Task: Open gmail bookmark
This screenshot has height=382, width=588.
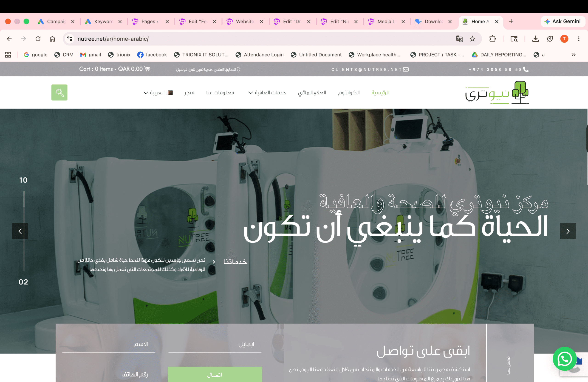Action: [x=90, y=55]
